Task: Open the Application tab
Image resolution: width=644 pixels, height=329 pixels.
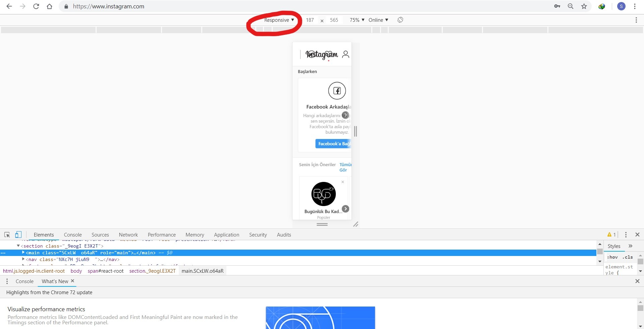Action: [x=226, y=235]
